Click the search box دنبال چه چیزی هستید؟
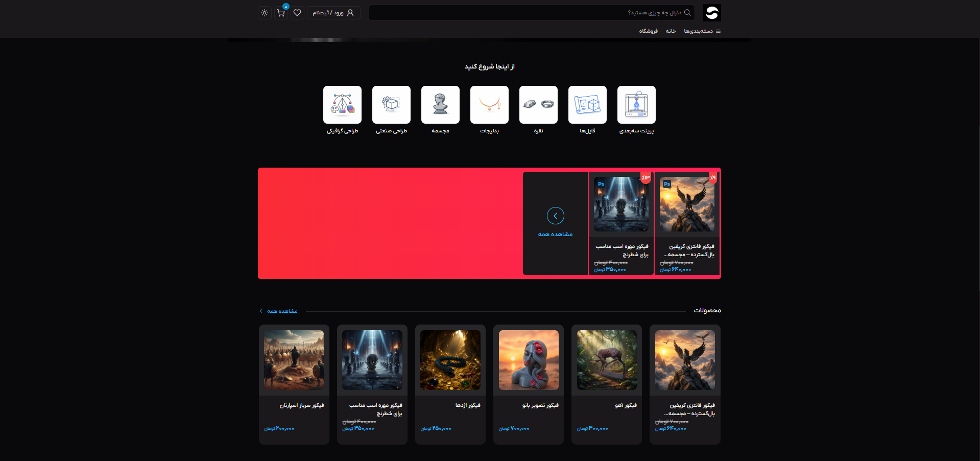Viewport: 980px width, 461px height. (x=532, y=13)
